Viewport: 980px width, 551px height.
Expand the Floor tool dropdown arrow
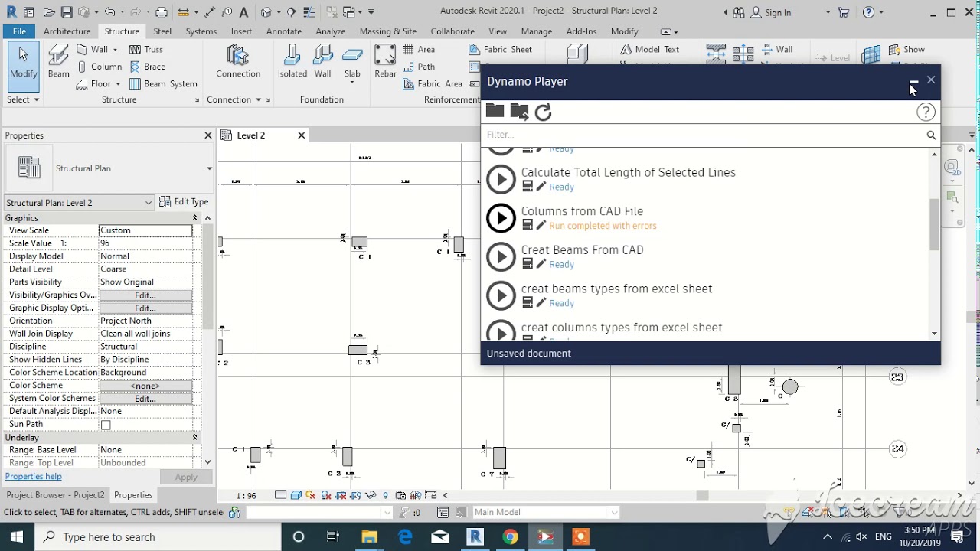(x=118, y=84)
